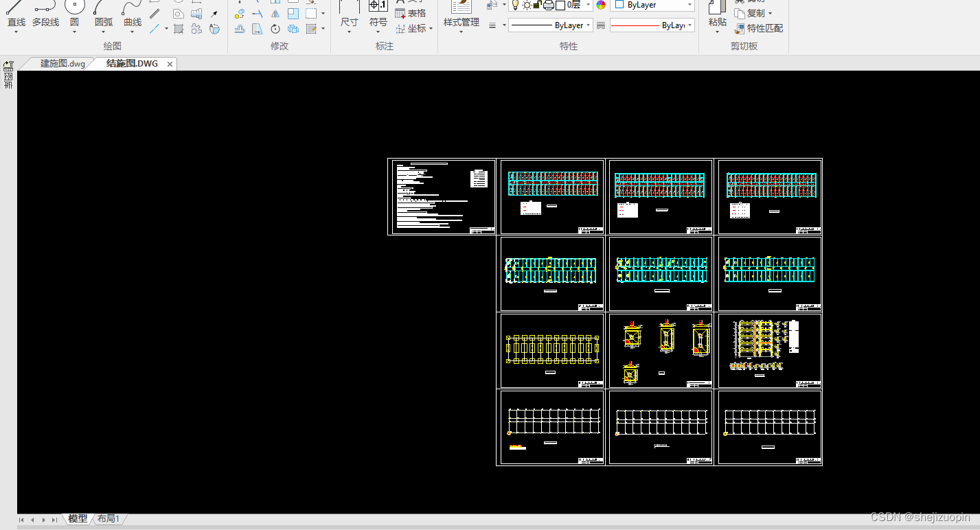
Task: Click the 修改 panel title
Action: tap(280, 46)
